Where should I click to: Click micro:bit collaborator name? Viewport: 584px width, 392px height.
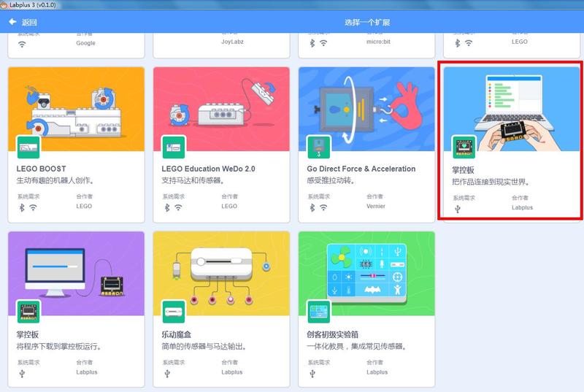[x=378, y=42]
